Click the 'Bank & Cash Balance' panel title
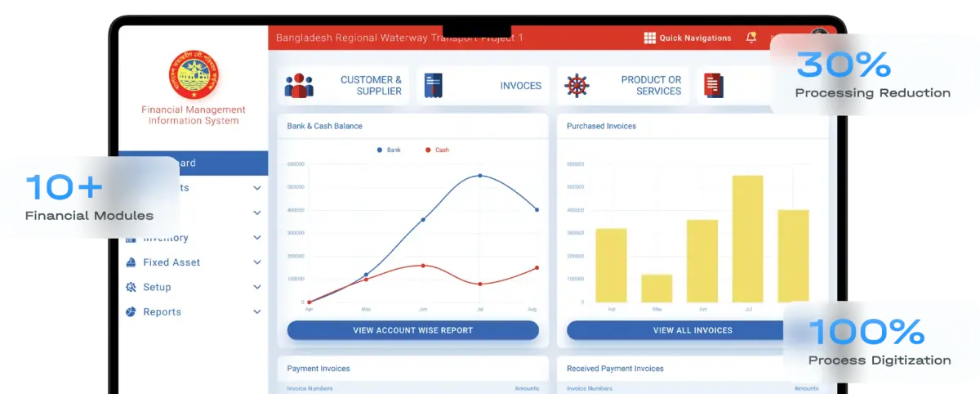The height and width of the screenshot is (394, 980). (x=324, y=126)
